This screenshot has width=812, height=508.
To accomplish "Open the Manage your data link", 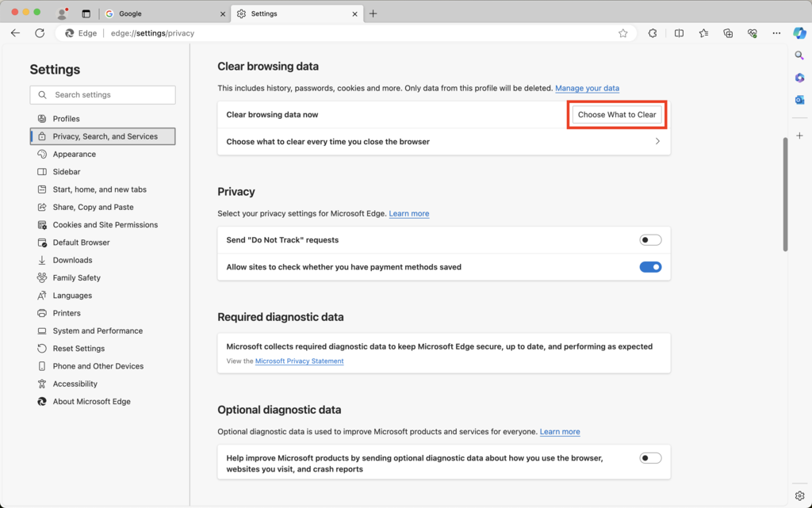I will click(x=587, y=88).
